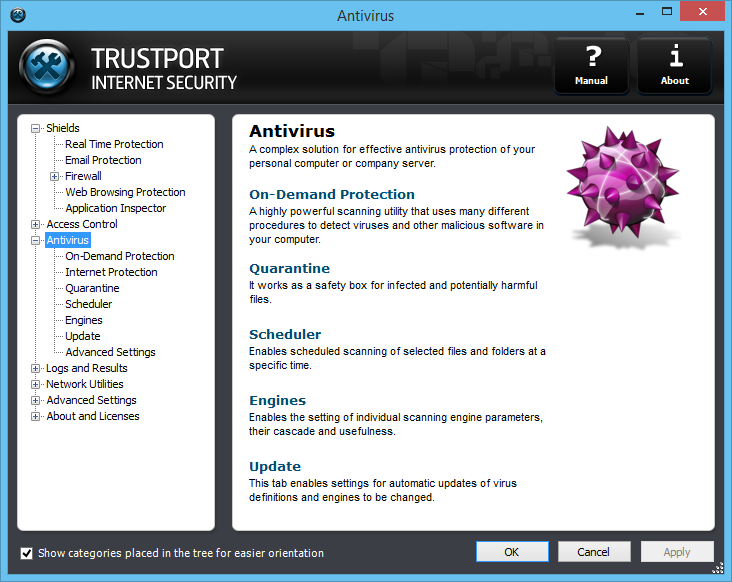This screenshot has height=582, width=732.
Task: Select Quarantine in the tree
Action: 92,288
